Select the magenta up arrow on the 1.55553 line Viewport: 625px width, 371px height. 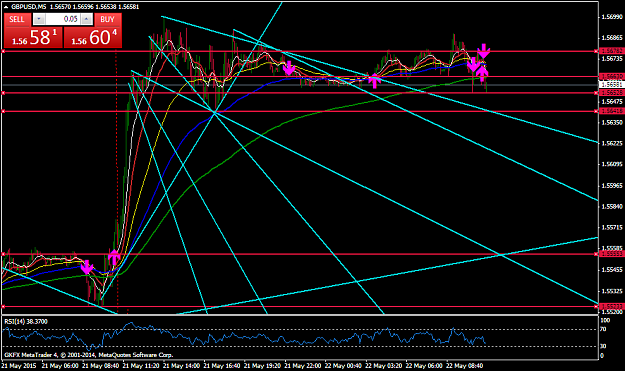coord(114,258)
